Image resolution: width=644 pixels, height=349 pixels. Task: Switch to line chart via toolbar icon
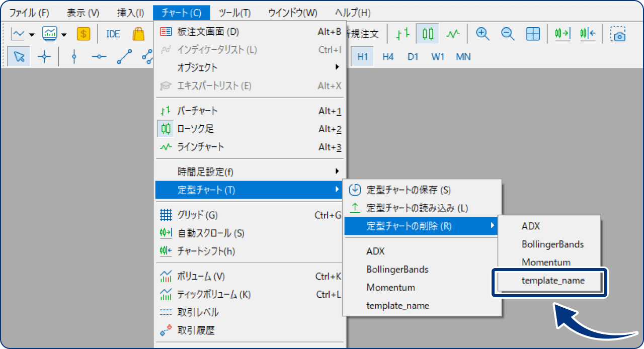(453, 34)
